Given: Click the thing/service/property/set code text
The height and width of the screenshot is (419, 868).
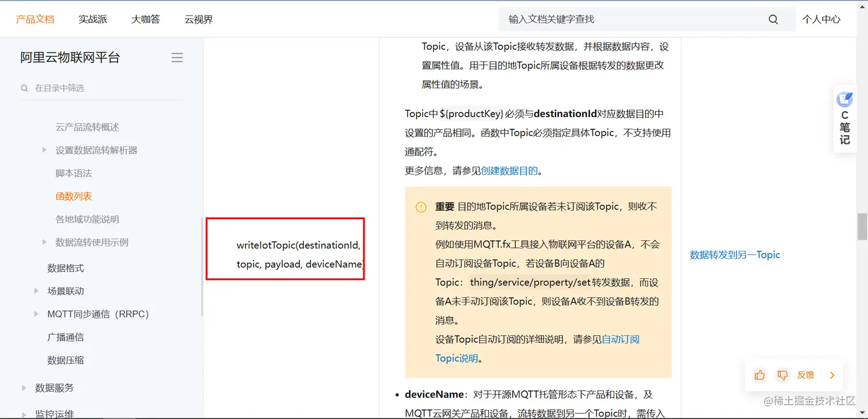Looking at the screenshot, I should [530, 282].
